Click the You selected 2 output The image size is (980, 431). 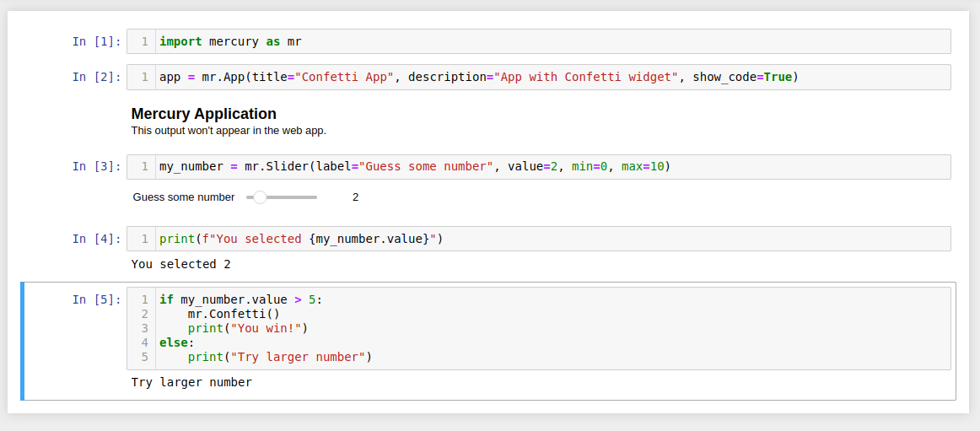coord(180,264)
